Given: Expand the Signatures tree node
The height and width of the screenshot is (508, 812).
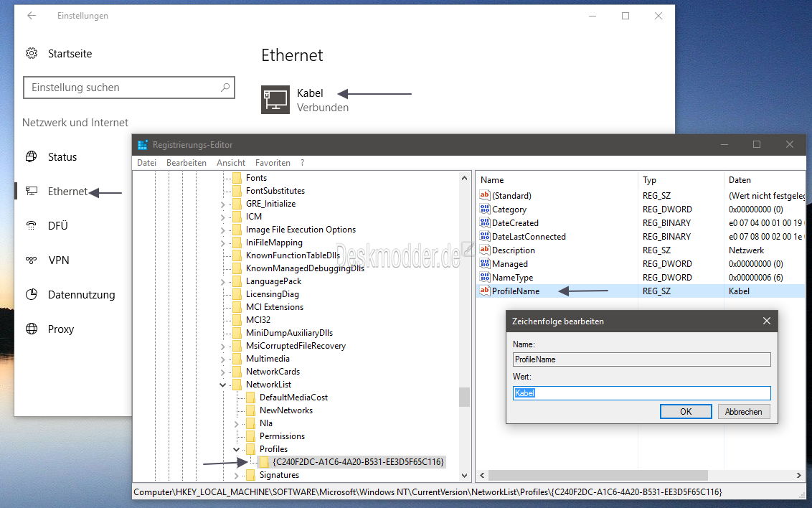Looking at the screenshot, I should (236, 476).
